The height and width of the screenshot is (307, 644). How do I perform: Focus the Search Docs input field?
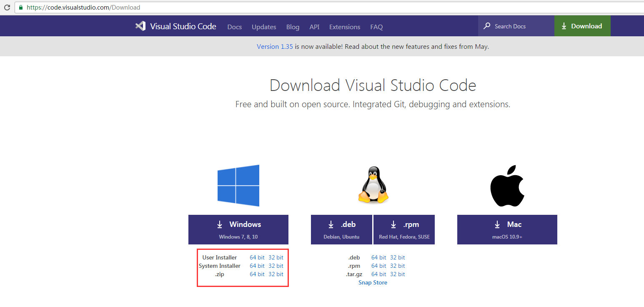[516, 26]
